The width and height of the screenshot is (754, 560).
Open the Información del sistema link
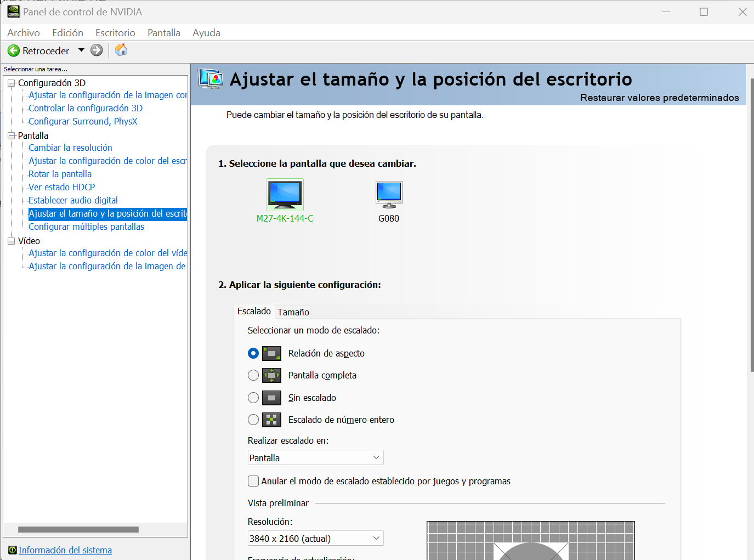pos(65,550)
